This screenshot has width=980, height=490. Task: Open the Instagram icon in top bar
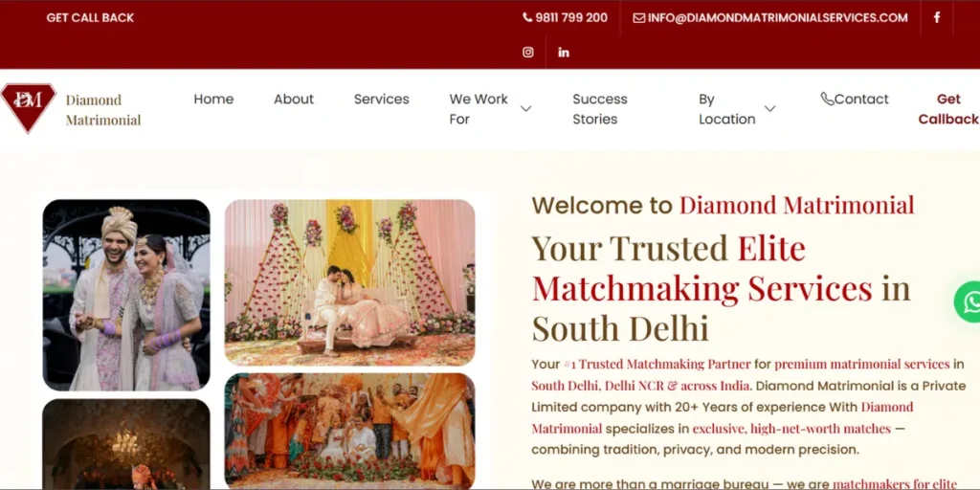tap(528, 53)
